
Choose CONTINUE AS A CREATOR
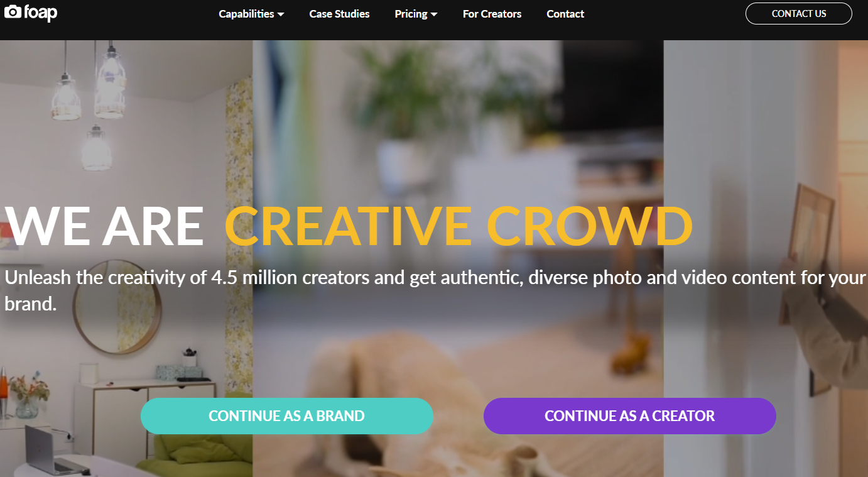[629, 416]
